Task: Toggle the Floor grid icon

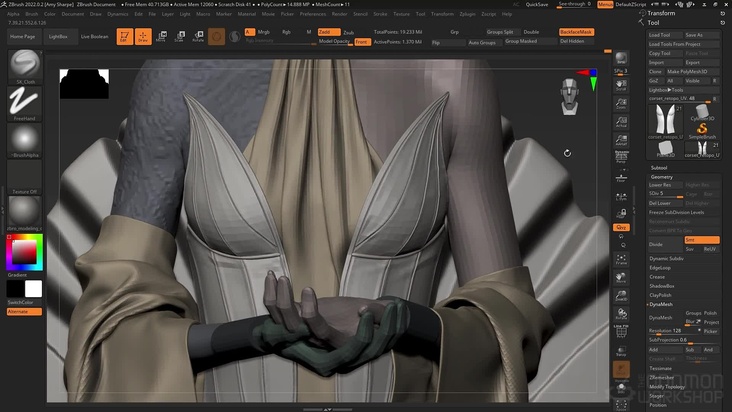Action: [621, 178]
